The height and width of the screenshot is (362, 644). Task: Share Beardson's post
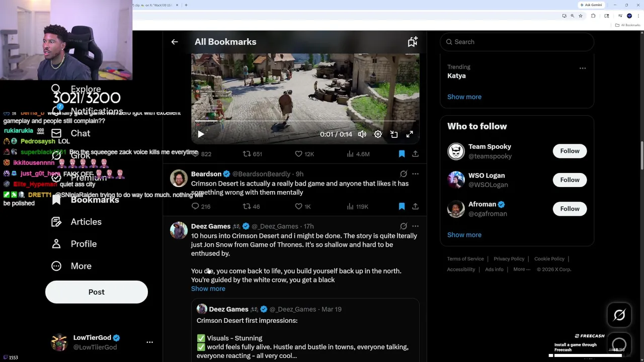pos(415,206)
